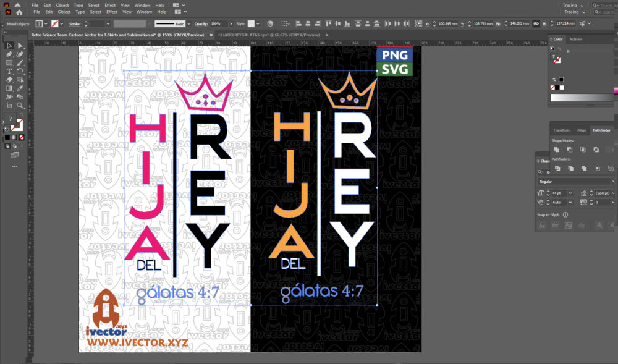Switch to the Align panel tab

(582, 130)
